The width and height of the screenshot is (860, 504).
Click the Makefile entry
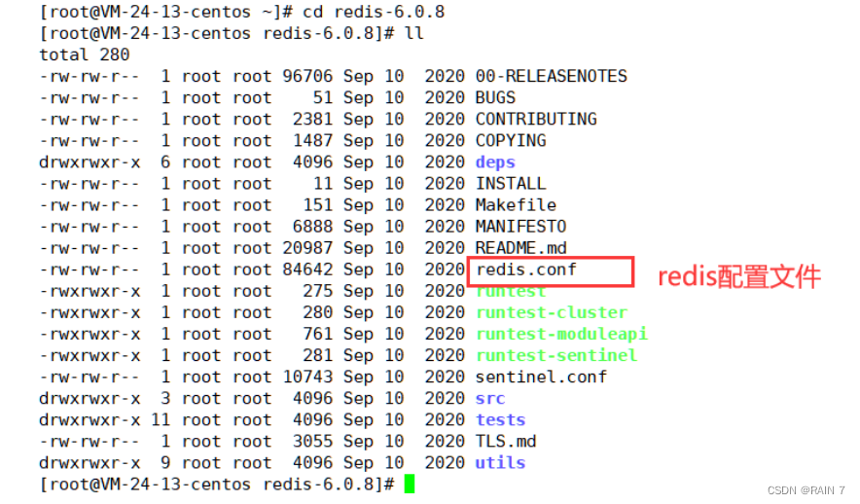click(x=516, y=204)
